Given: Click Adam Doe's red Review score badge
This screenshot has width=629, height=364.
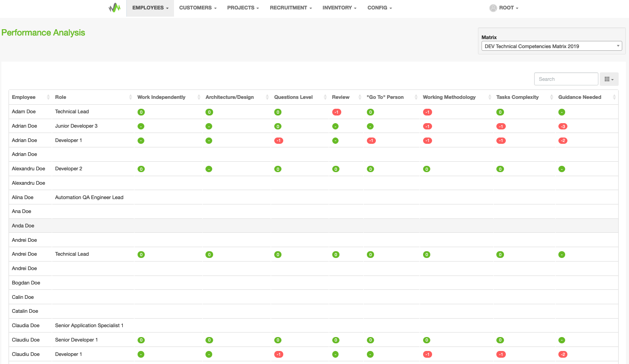Looking at the screenshot, I should tap(337, 112).
